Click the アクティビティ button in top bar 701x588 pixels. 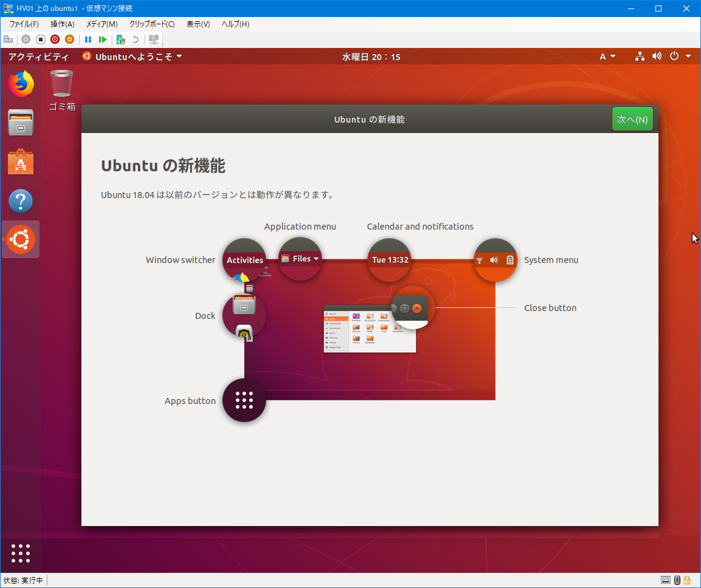(38, 56)
